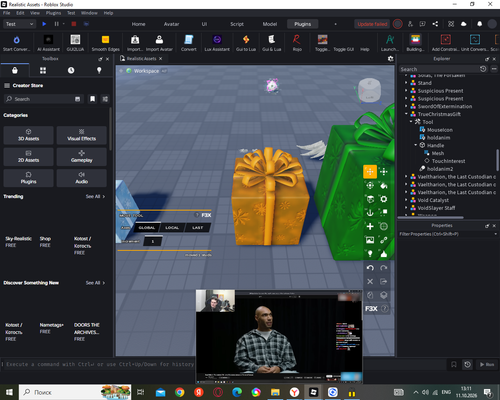500x400 pixels.
Task: Expand the SwordOfExtermination item
Action: pyautogui.click(x=406, y=106)
